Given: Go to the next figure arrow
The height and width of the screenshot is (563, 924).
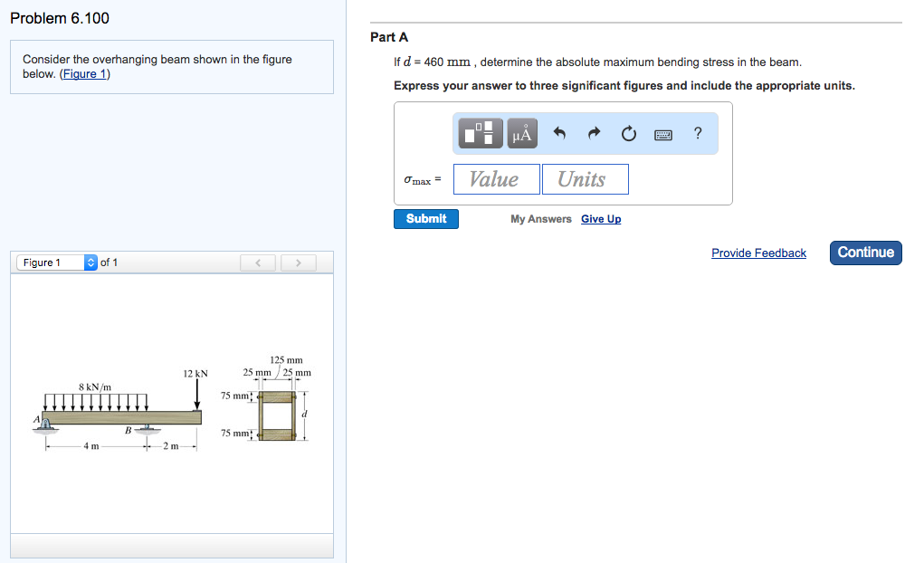Looking at the screenshot, I should pos(298,263).
